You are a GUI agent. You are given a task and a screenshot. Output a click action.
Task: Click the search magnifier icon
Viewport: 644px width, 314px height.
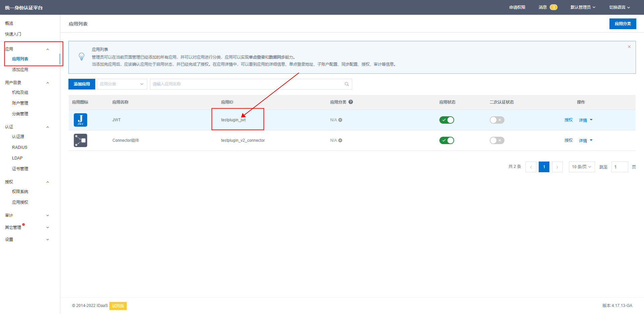pos(346,84)
